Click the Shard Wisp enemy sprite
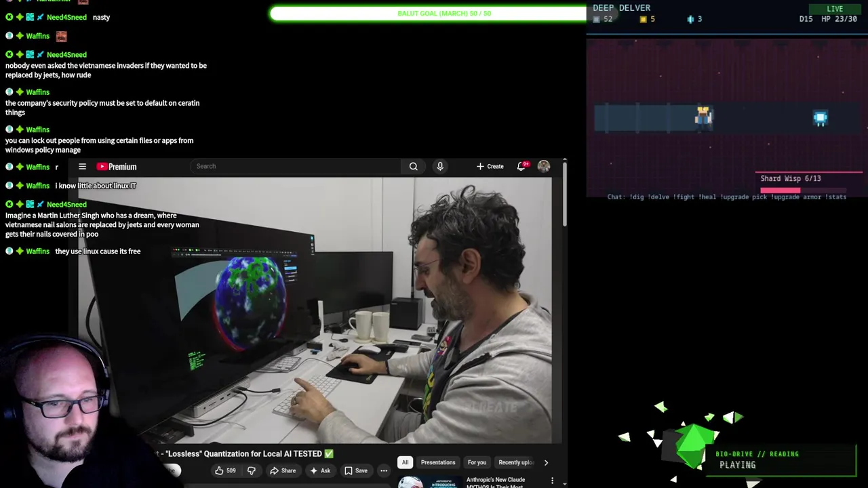The image size is (868, 488). tap(820, 119)
